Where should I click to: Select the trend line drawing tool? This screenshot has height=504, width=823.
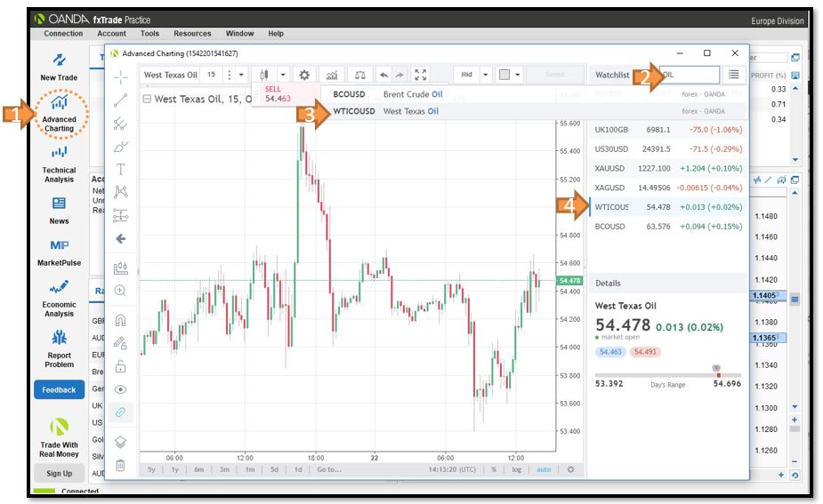[x=121, y=100]
